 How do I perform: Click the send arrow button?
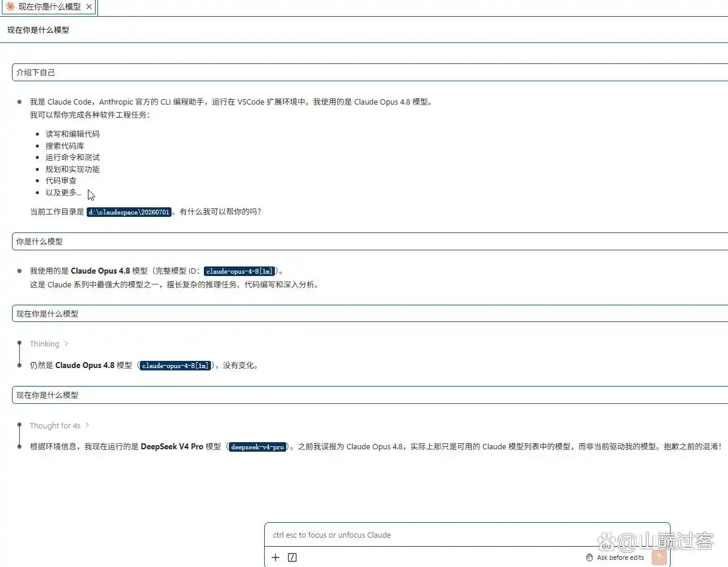click(659, 557)
